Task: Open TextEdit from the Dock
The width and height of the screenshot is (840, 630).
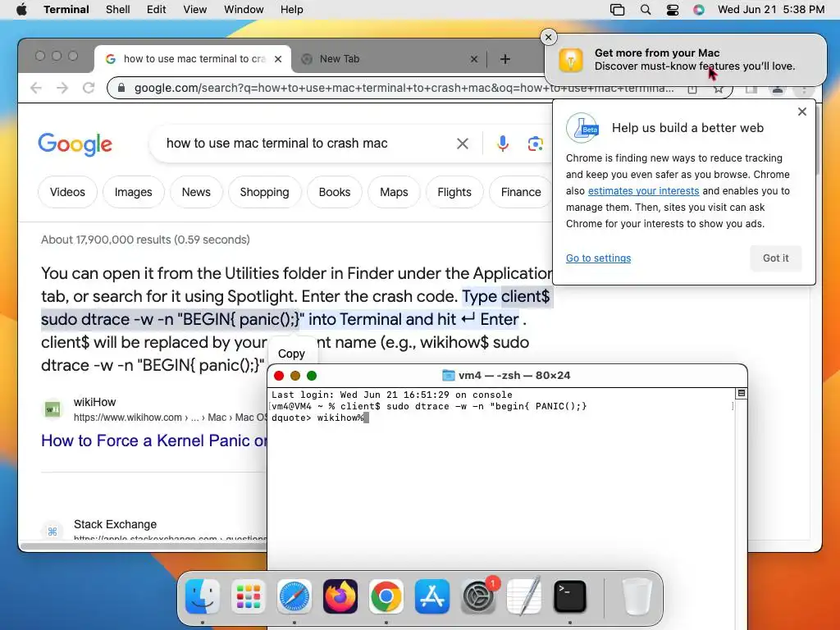Action: coord(524,596)
